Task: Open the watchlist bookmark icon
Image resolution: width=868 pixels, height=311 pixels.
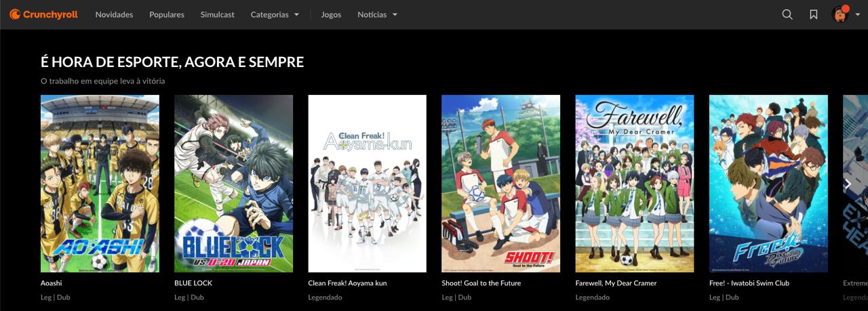Action: [x=813, y=14]
